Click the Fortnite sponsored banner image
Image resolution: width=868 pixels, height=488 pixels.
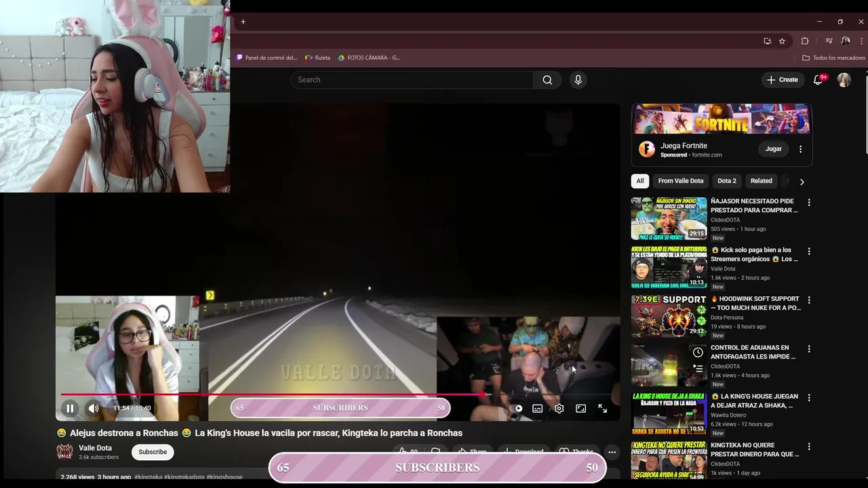tap(722, 119)
